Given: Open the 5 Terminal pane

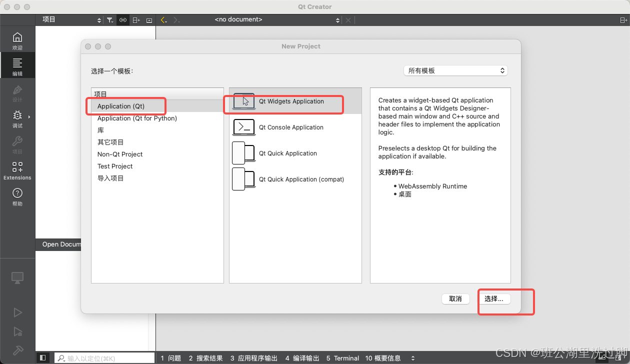Looking at the screenshot, I should tap(342, 358).
